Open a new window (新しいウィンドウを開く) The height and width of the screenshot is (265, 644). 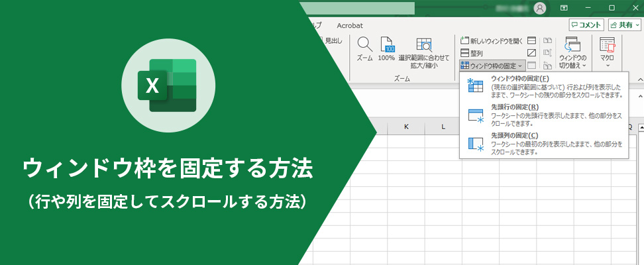(492, 40)
